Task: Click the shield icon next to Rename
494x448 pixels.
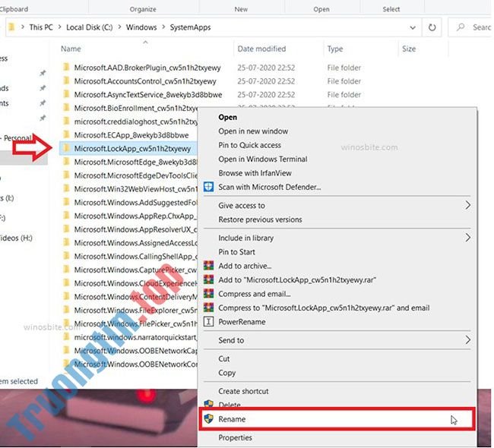Action: [x=208, y=419]
